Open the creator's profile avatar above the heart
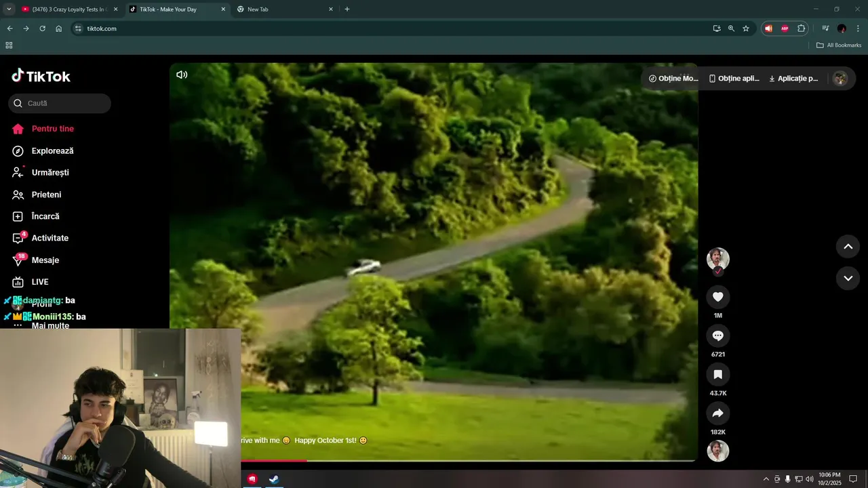868x488 pixels. pos(718,258)
